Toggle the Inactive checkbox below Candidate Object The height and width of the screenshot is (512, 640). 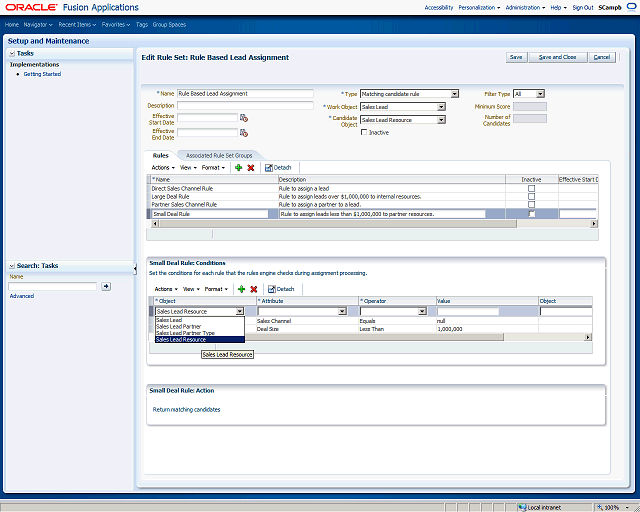pos(364,132)
